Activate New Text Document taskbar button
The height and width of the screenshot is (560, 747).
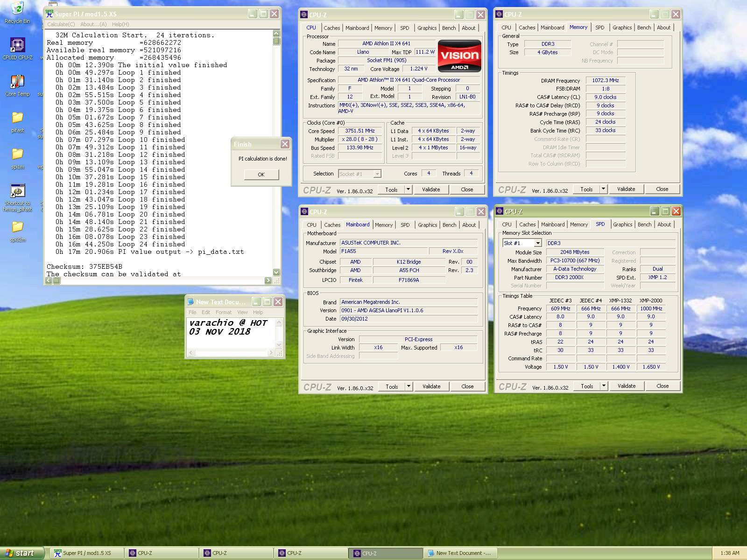460,553
